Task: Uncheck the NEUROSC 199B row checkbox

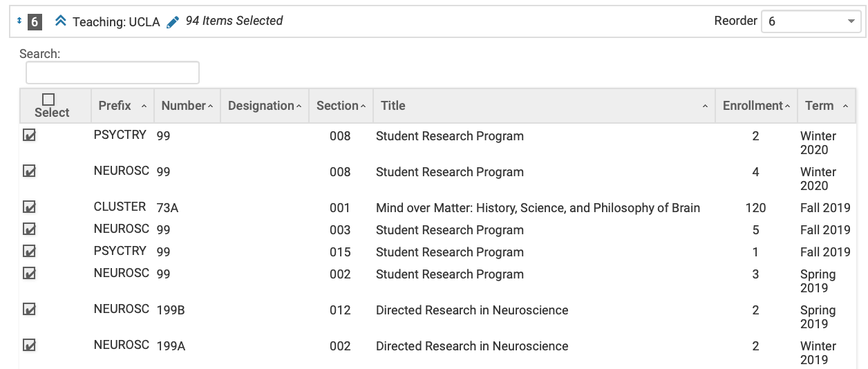Action: coord(29,310)
